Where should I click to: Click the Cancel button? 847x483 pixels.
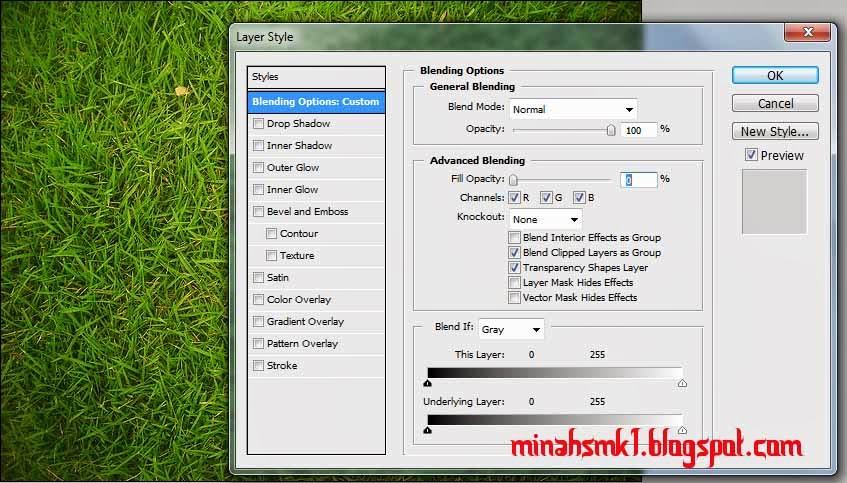[775, 103]
